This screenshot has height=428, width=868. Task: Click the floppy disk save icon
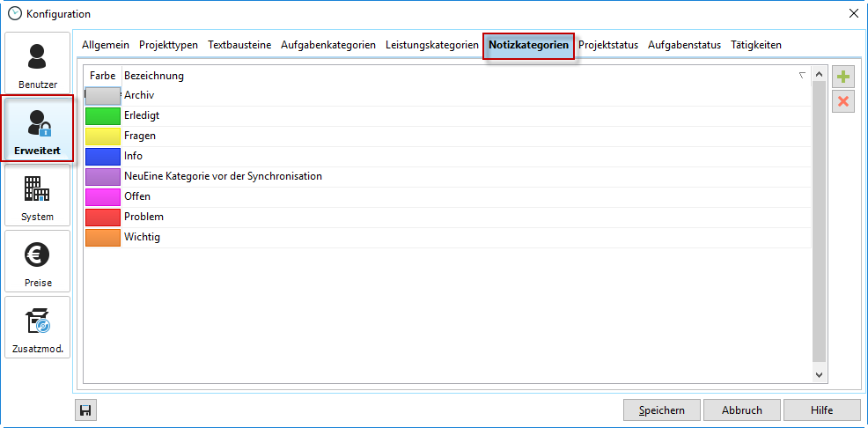[x=86, y=410]
